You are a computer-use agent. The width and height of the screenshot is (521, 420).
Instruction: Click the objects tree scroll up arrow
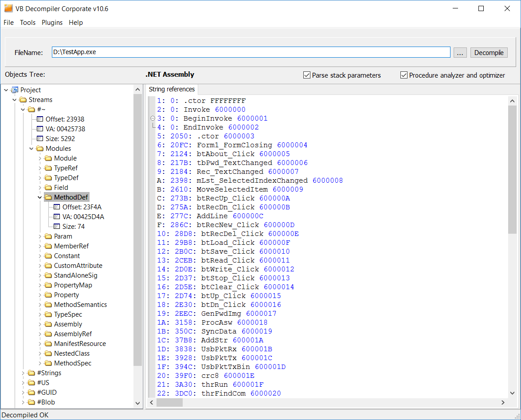(137, 90)
